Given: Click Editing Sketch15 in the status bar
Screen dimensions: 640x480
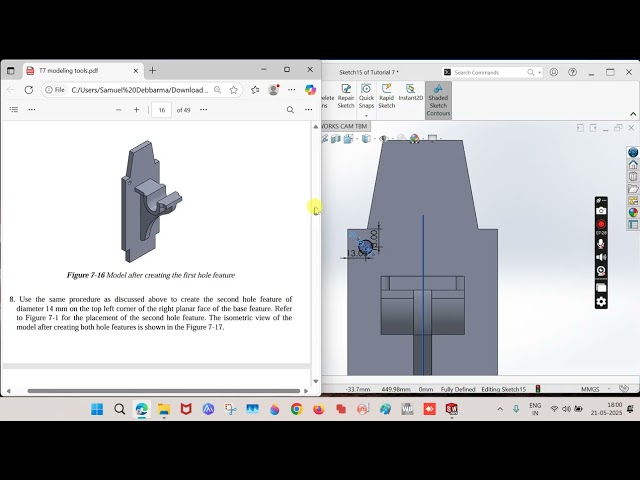Looking at the screenshot, I should click(x=503, y=389).
